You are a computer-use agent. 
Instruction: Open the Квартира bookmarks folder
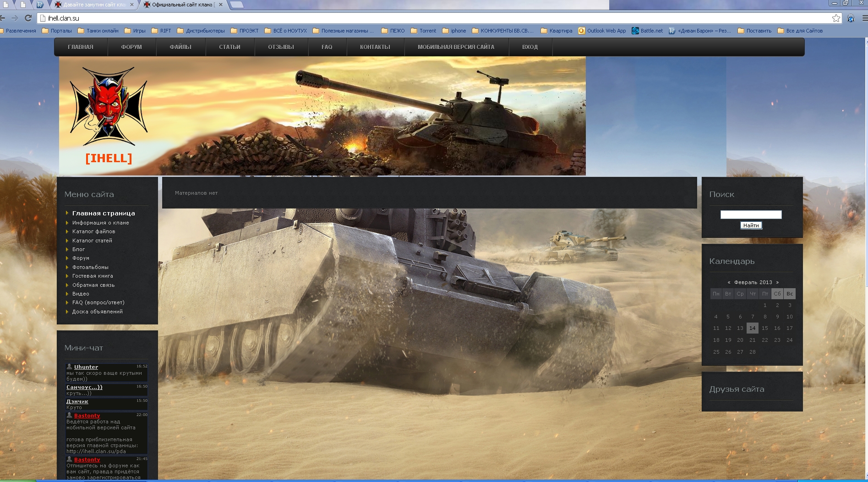557,31
